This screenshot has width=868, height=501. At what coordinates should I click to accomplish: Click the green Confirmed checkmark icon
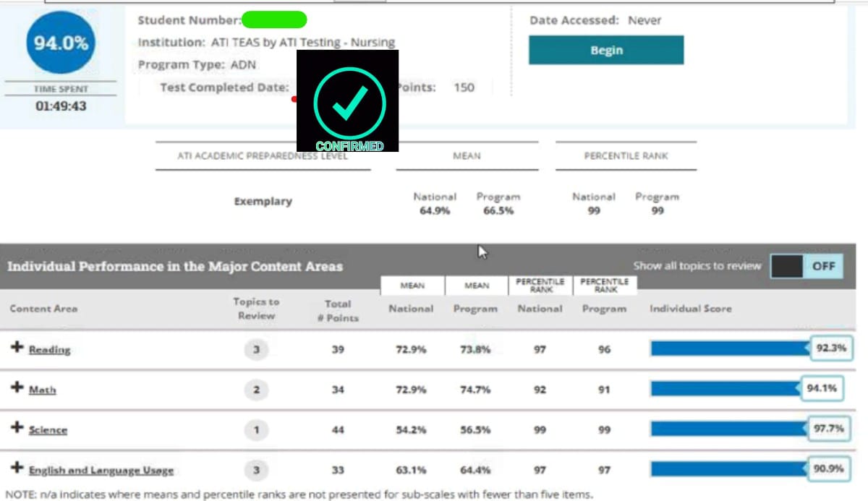coord(349,103)
